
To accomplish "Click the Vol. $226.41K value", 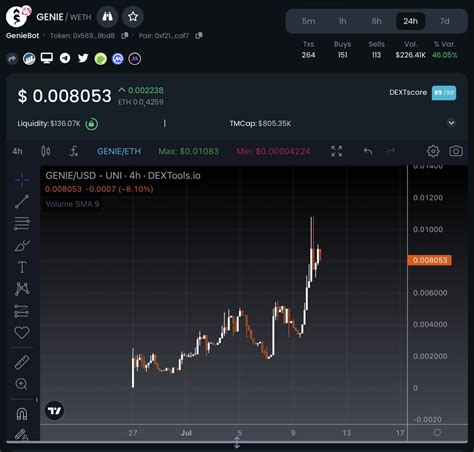I will [x=410, y=55].
